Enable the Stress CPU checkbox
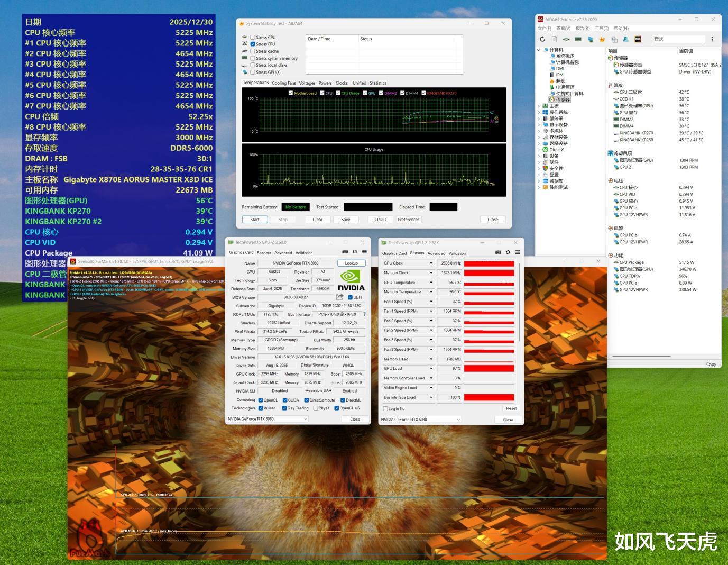The width and height of the screenshot is (728, 565). 253,37
